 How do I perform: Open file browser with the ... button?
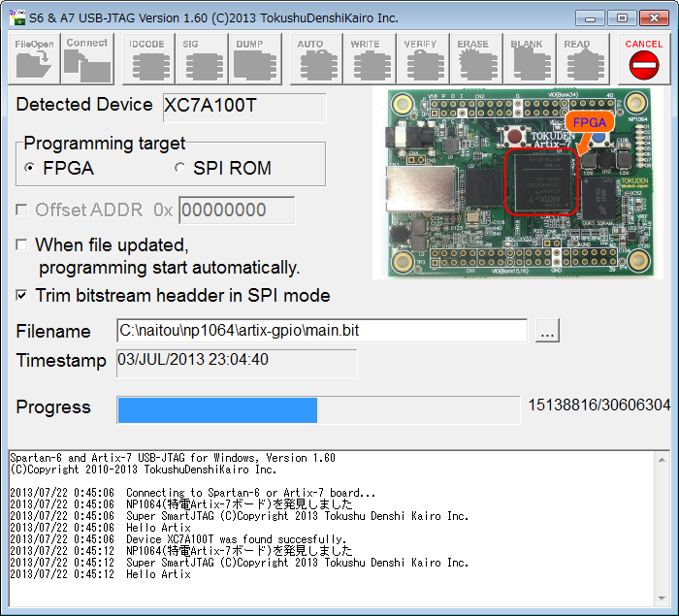(x=547, y=332)
